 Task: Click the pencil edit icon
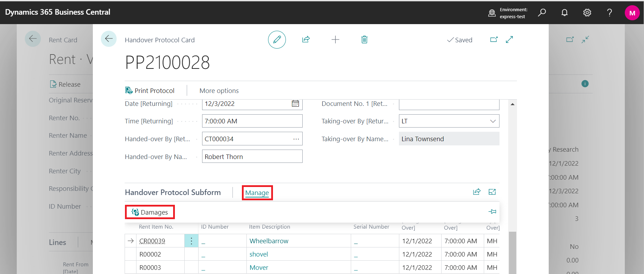tap(277, 40)
